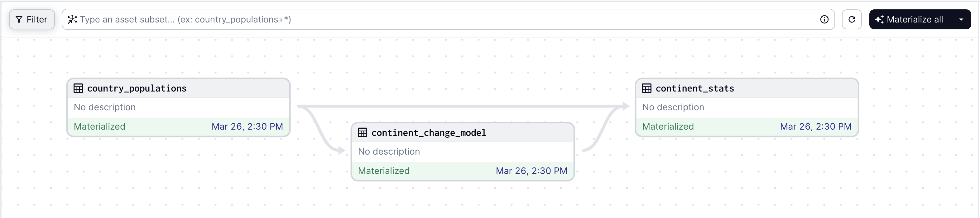Click the No description area of continent_stats

coord(673,107)
